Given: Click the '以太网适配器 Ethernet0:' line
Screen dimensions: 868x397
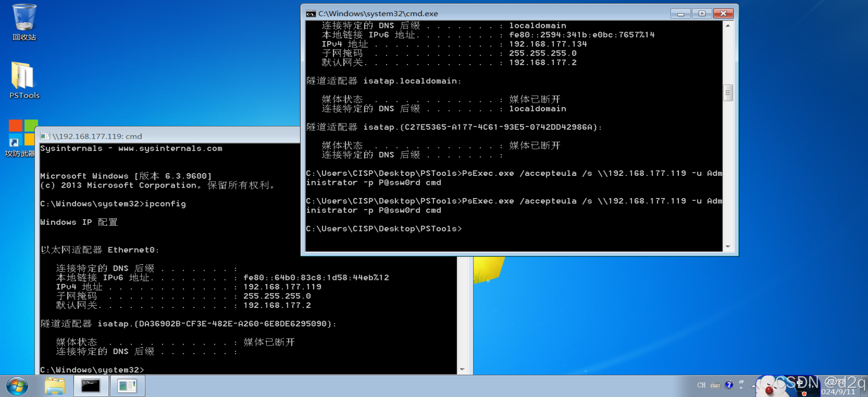Looking at the screenshot, I should coord(100,250).
